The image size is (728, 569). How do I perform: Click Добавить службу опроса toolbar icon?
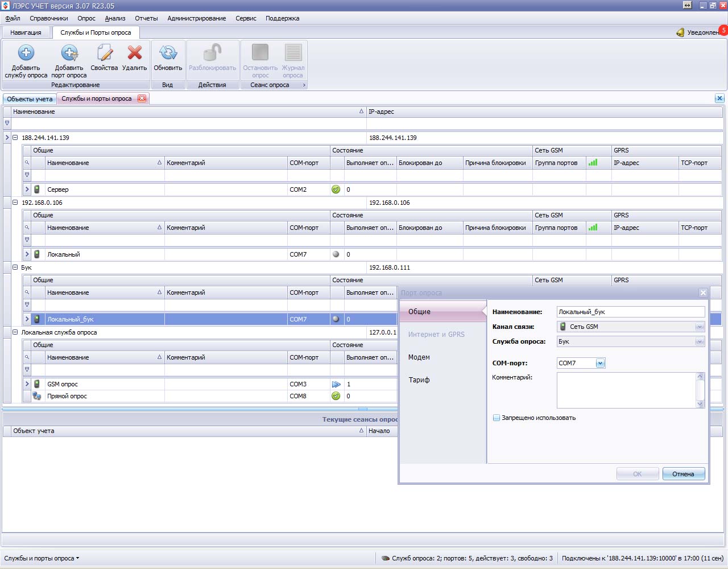click(x=26, y=53)
